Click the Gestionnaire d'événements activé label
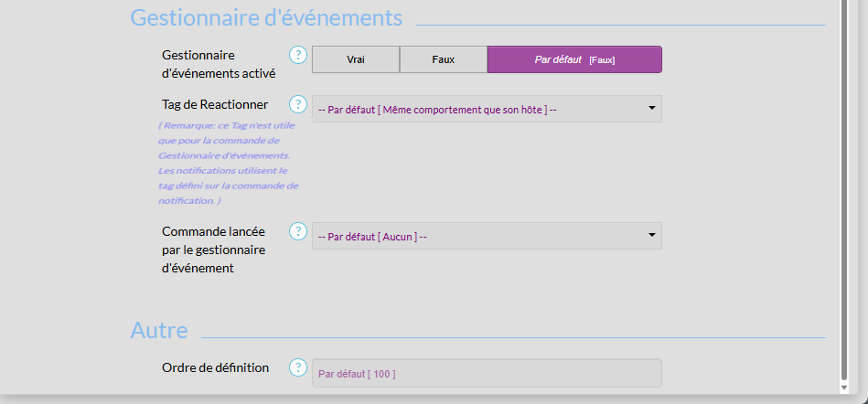 tap(218, 63)
